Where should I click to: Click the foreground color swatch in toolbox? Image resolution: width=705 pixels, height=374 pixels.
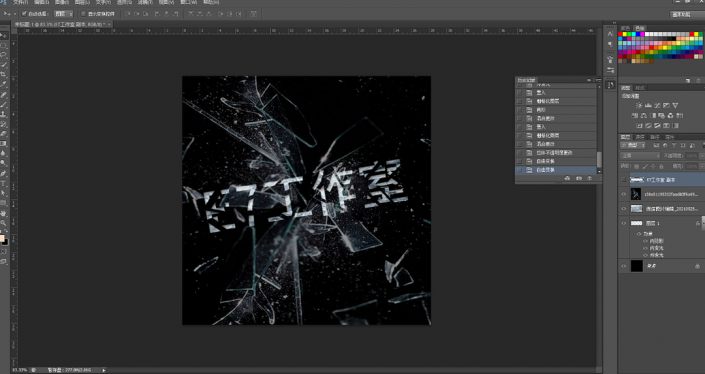pyautogui.click(x=2, y=238)
